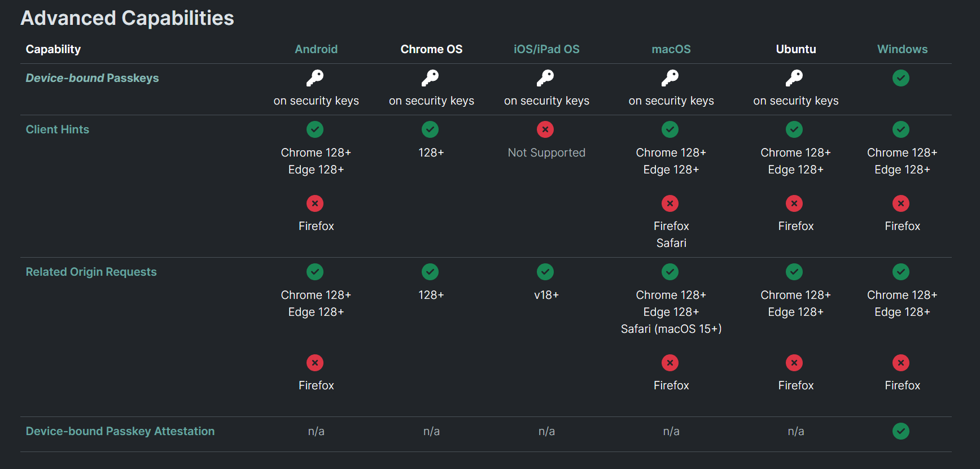Screen dimensions: 980x469
Task: Click Ubuntu green check in Related Origin Requests
Action: coord(794,272)
